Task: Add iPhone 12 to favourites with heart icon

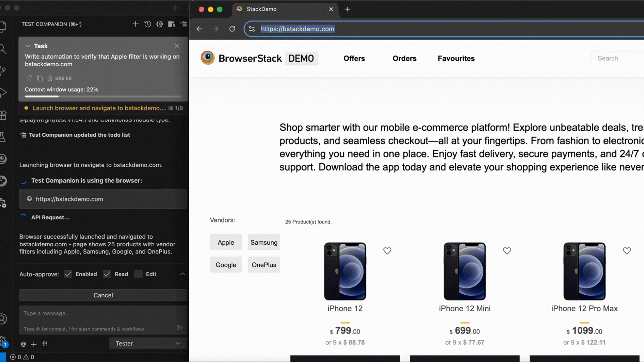Action: pos(387,251)
